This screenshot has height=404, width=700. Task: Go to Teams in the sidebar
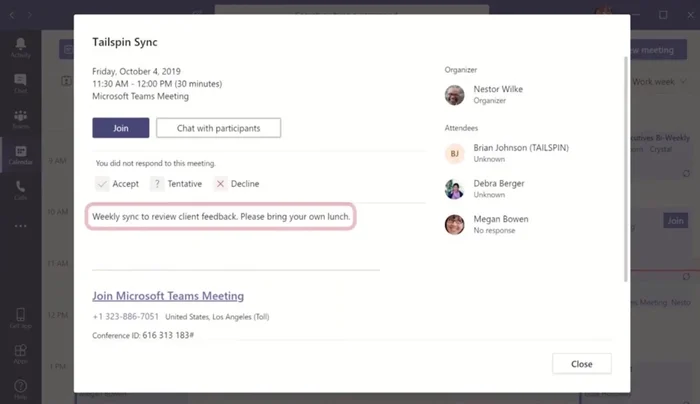coord(20,119)
